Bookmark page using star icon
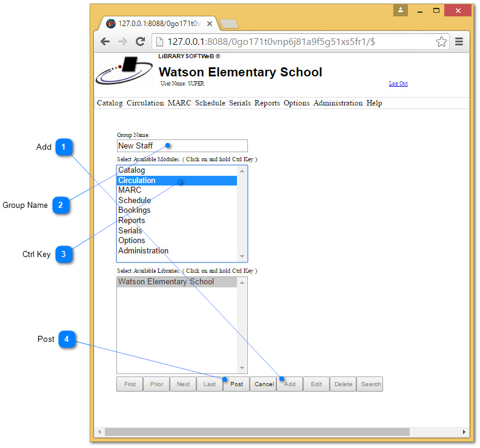480x448 pixels. (x=441, y=42)
